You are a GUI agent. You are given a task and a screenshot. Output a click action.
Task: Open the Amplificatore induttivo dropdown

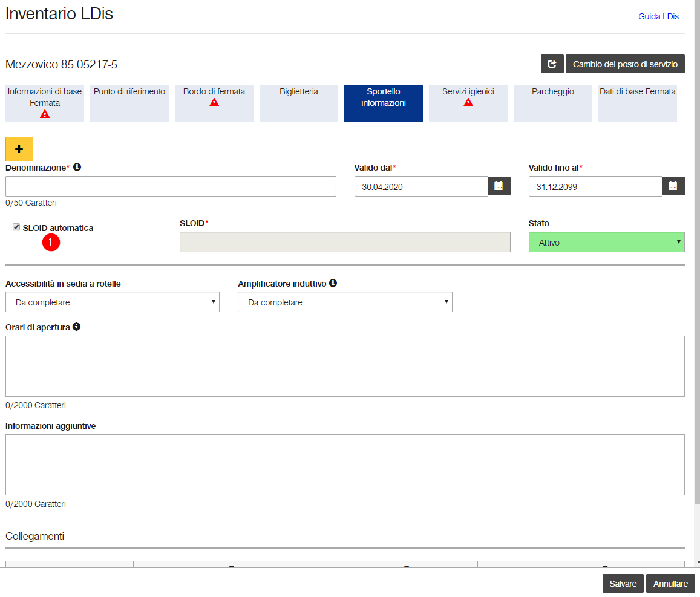click(345, 302)
